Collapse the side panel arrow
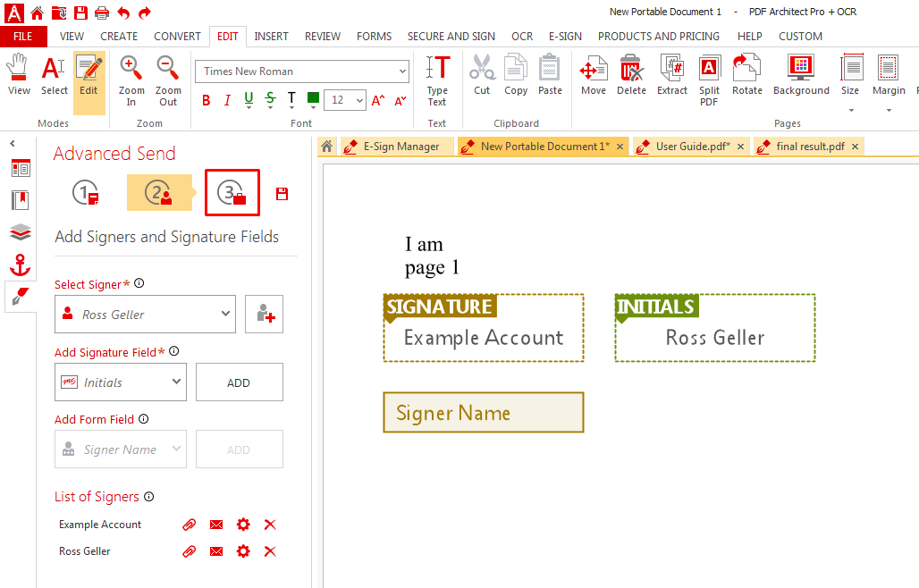Image resolution: width=919 pixels, height=588 pixels. pos(13,144)
